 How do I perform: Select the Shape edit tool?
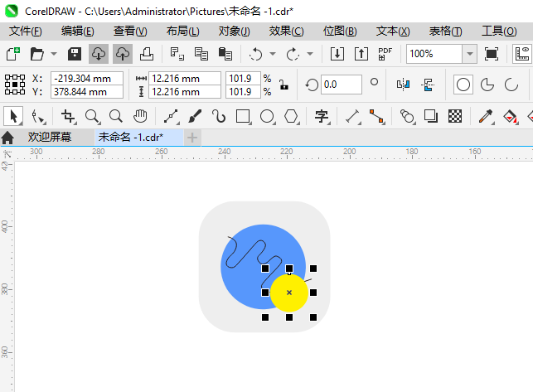(x=38, y=116)
